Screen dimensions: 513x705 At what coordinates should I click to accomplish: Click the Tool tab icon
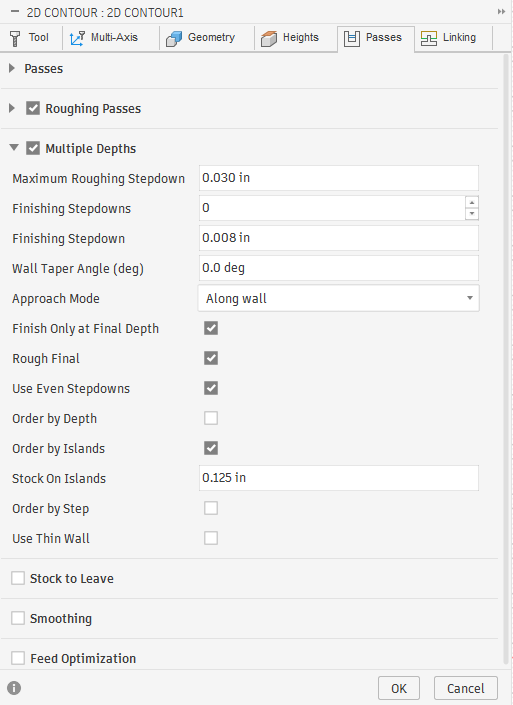point(15,38)
